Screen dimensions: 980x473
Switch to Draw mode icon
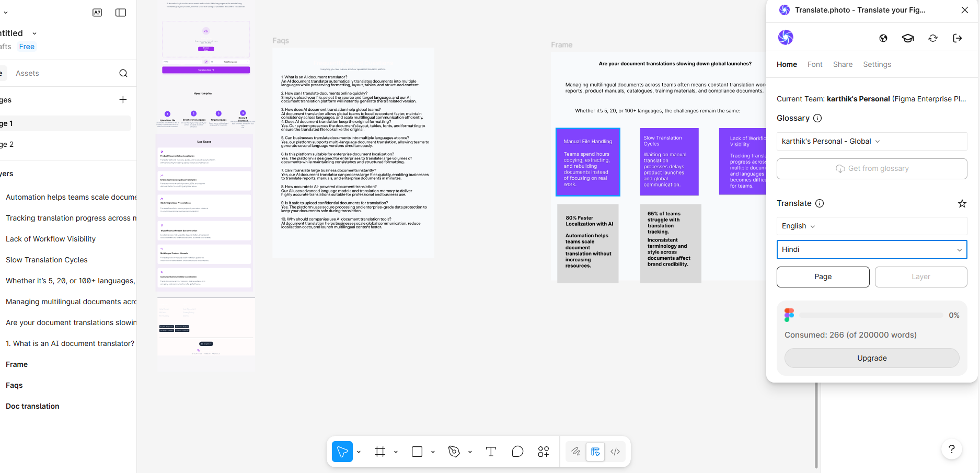pyautogui.click(x=575, y=452)
